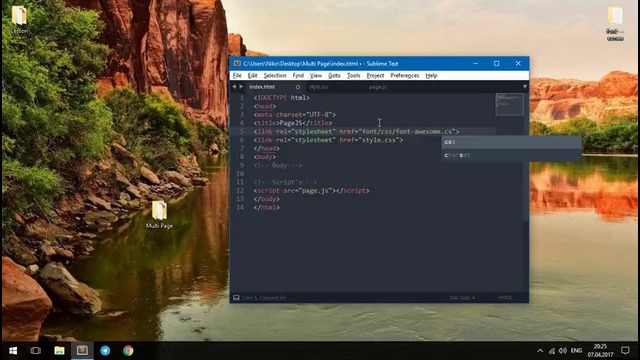Open the Tab Size 4 selector
This screenshot has height=360, width=640.
(x=462, y=298)
